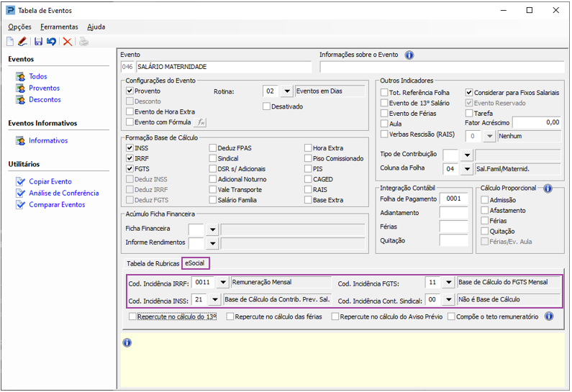Open the Rotina dropdown arrow
Viewport: 572px width, 392px height.
coord(287,91)
